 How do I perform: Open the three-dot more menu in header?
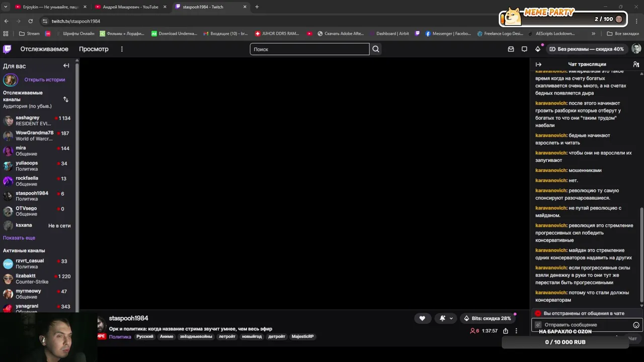click(x=122, y=49)
